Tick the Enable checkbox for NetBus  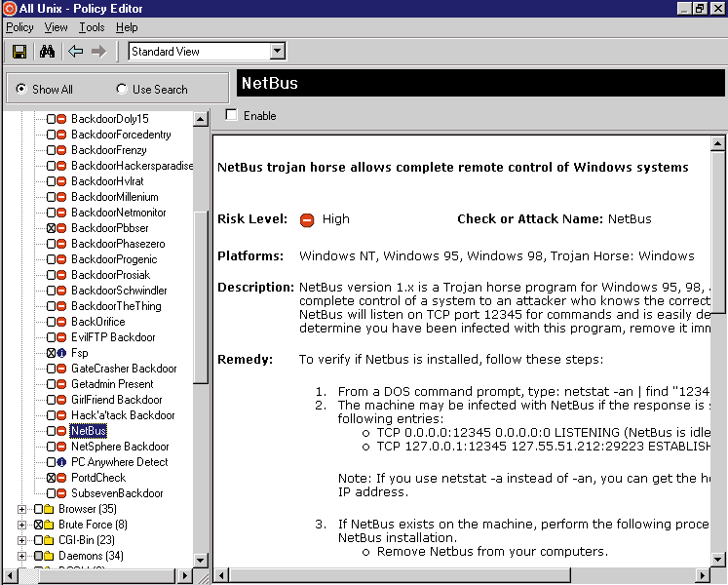(x=231, y=115)
